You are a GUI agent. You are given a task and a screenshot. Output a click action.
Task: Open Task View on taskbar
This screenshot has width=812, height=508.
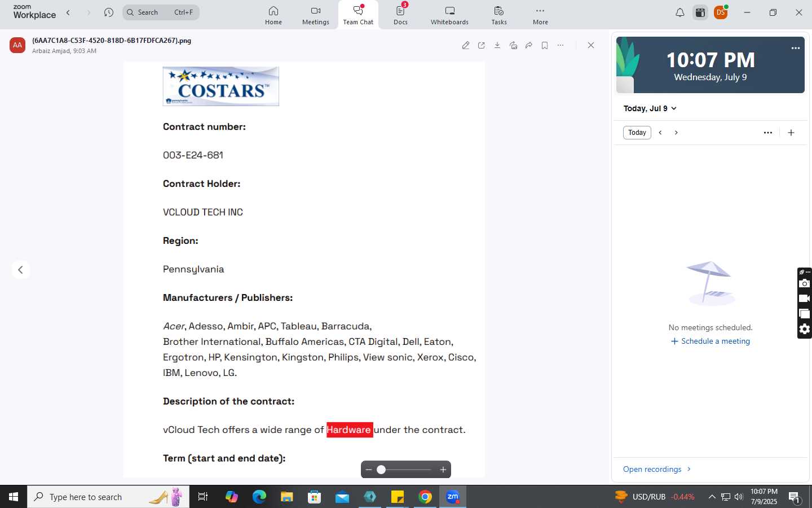(x=203, y=497)
